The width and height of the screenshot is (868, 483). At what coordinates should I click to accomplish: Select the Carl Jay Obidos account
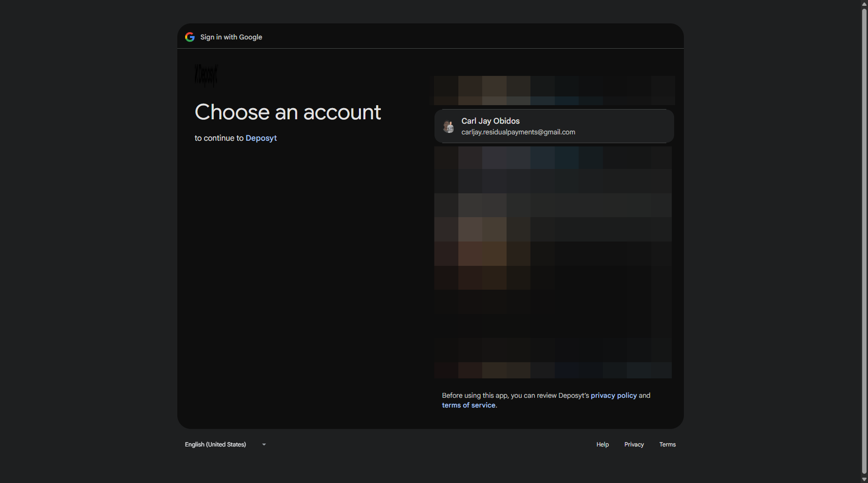554,126
